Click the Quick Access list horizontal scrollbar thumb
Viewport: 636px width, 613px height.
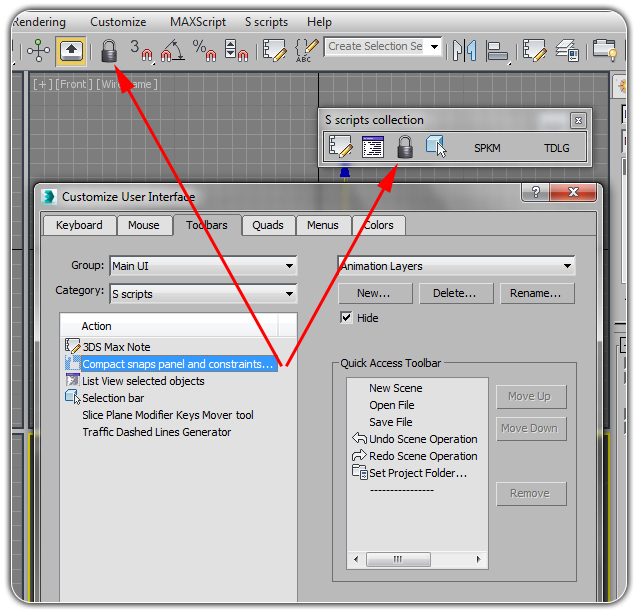[x=398, y=559]
